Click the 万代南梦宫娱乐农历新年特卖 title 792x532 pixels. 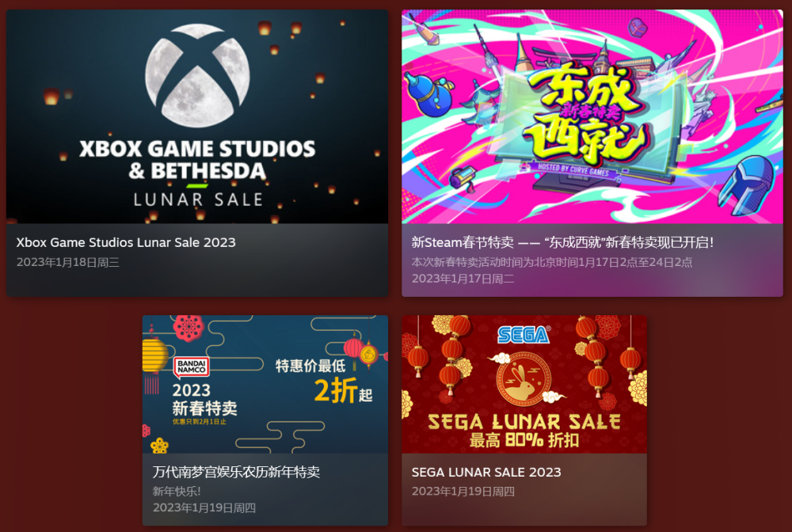coord(236,472)
